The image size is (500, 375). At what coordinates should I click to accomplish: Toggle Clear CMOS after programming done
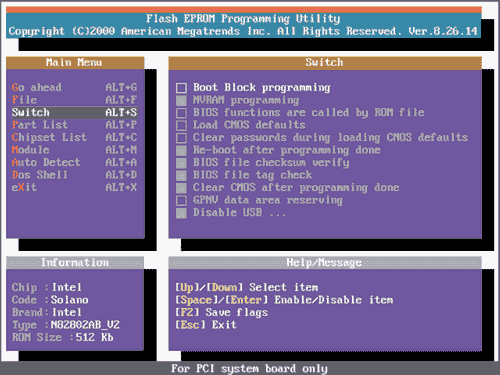tap(181, 188)
